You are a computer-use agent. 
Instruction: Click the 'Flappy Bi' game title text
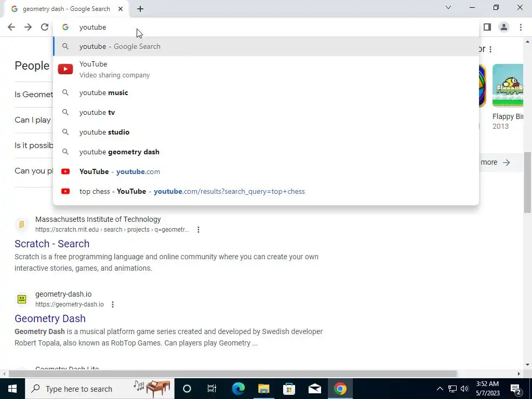point(508,116)
